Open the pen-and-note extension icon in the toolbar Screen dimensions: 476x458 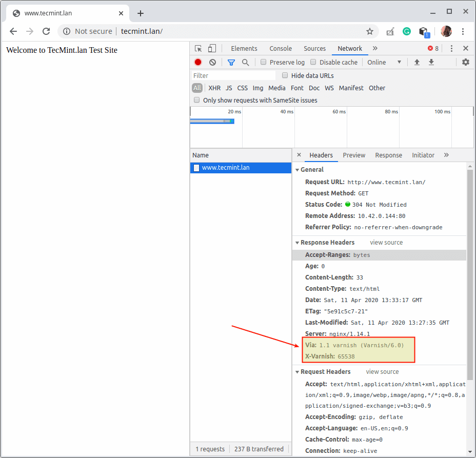point(390,31)
